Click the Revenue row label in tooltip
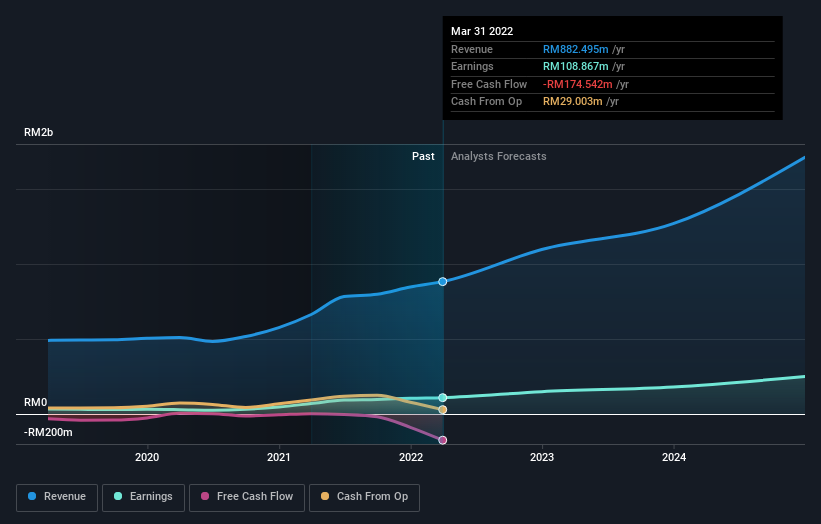Image resolution: width=821 pixels, height=524 pixels. pyautogui.click(x=472, y=49)
